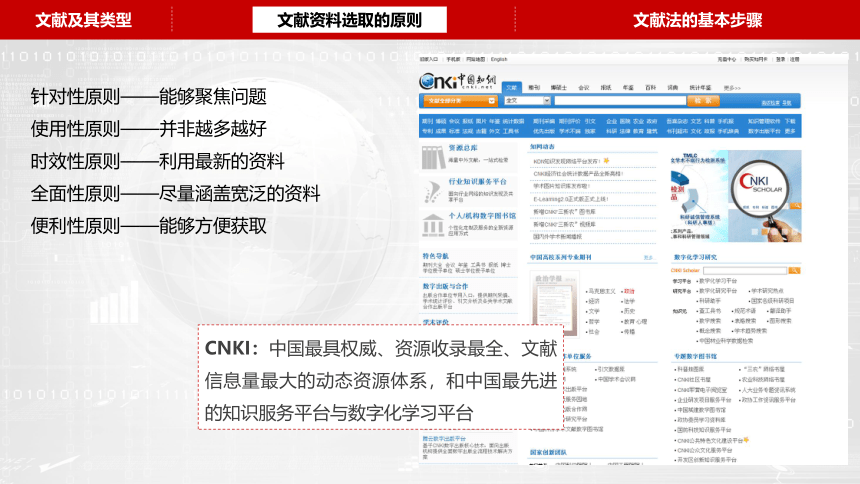Open 充值中心 in the top bar

[x=727, y=59]
